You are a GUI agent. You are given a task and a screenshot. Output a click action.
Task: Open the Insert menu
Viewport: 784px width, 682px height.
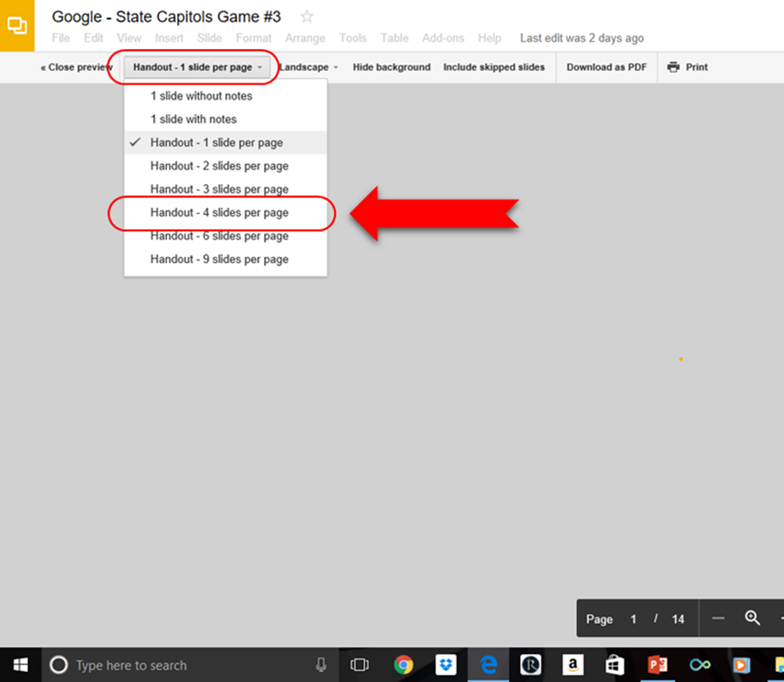click(169, 38)
